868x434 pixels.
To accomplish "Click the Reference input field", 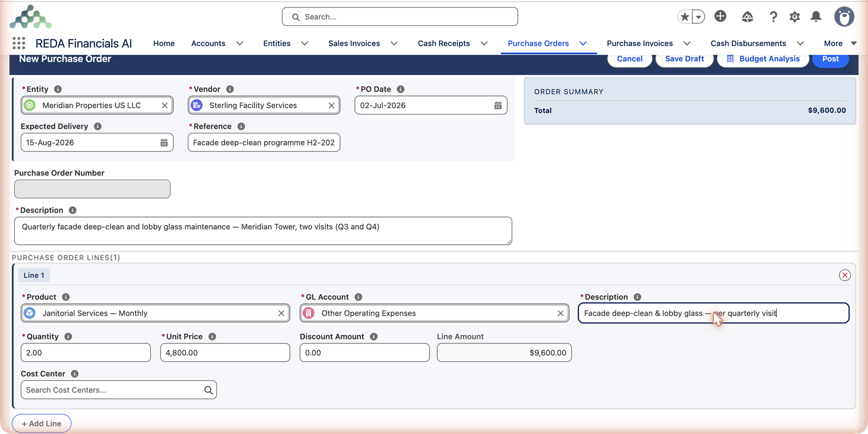I will (x=264, y=143).
